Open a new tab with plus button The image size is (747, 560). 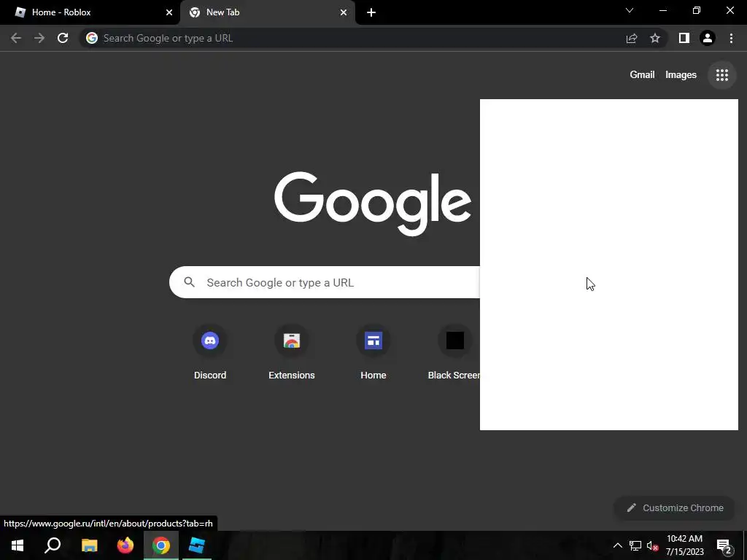371,12
